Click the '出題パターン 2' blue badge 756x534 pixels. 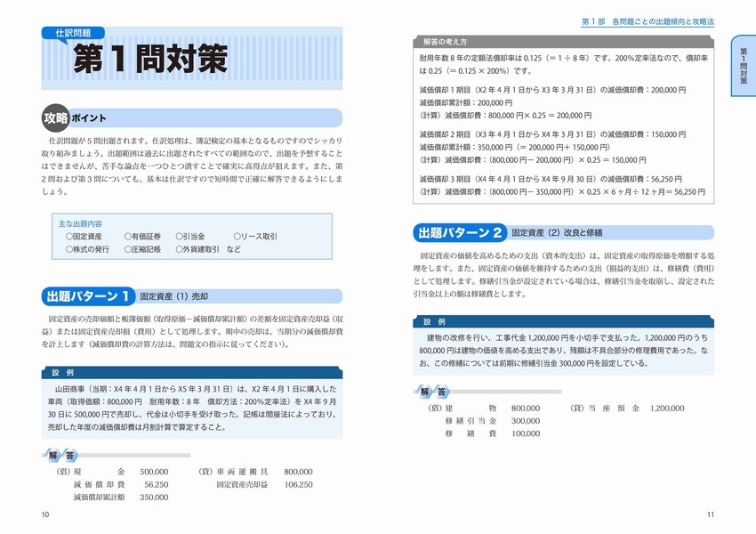click(x=460, y=232)
